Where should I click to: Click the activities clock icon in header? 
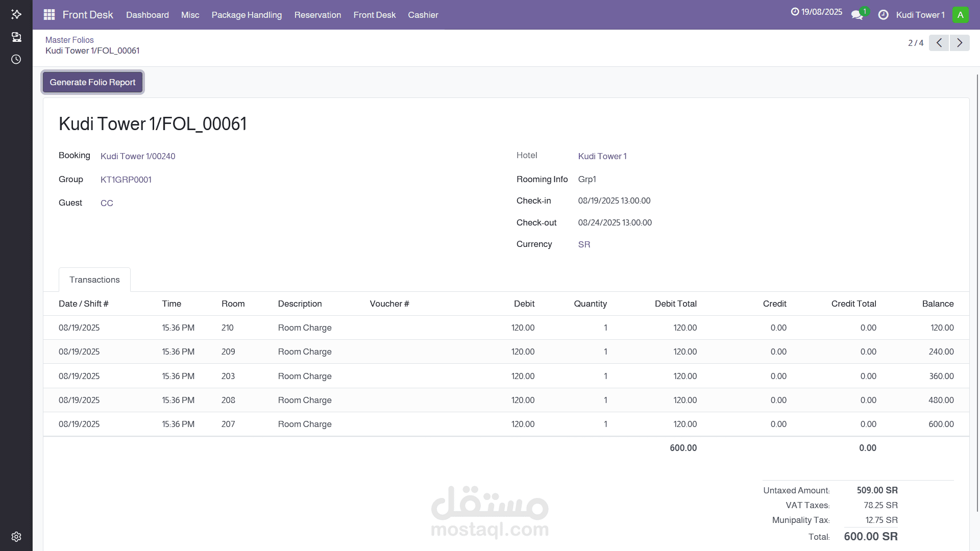click(883, 15)
